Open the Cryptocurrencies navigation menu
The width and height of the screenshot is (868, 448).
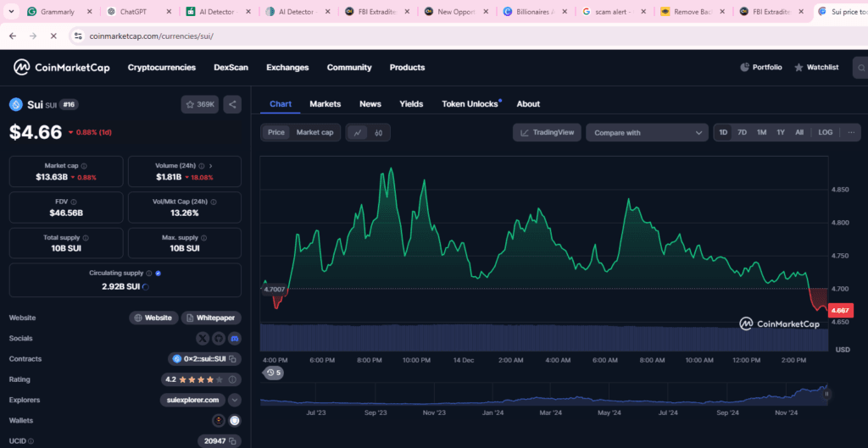tap(162, 68)
